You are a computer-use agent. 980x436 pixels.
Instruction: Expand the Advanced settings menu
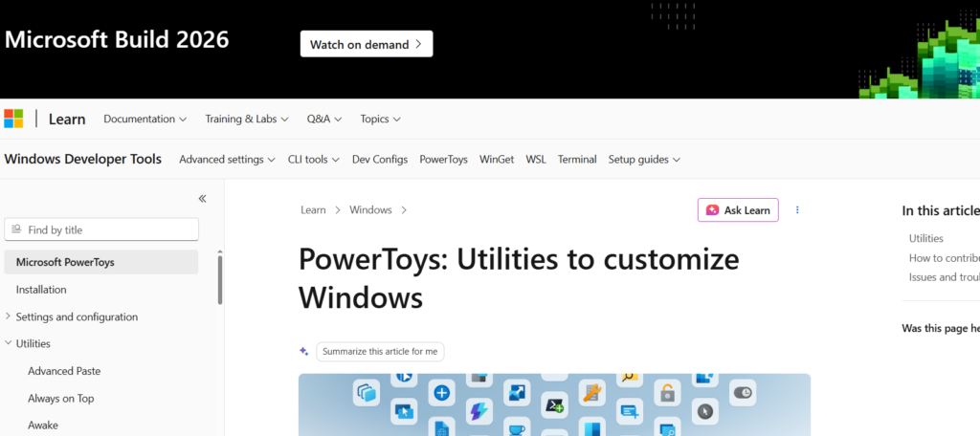click(x=228, y=160)
